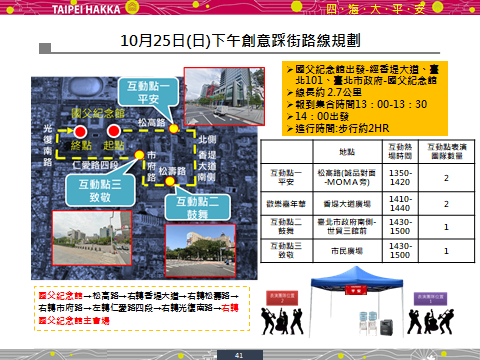Click the 松壽路 label on the map
The image size is (480, 360).
tap(172, 171)
